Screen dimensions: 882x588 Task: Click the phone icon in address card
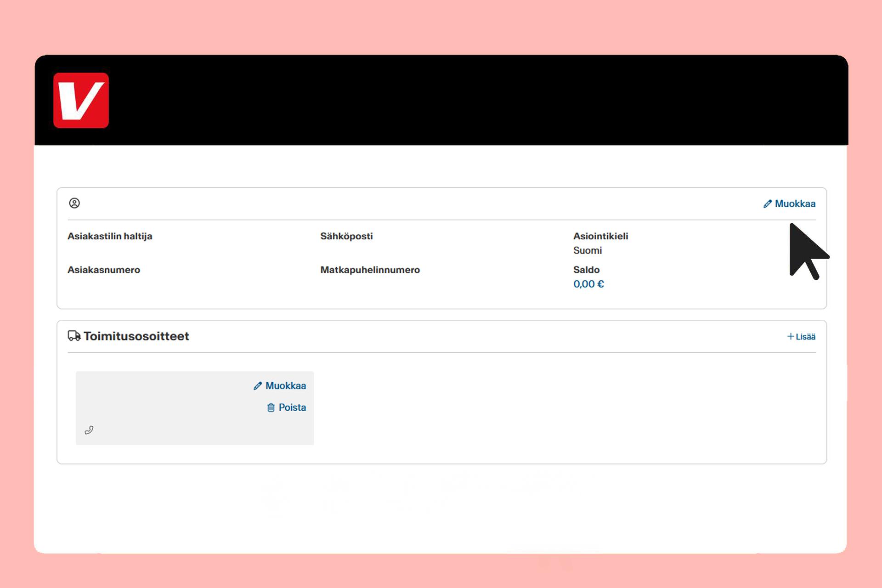coord(89,430)
